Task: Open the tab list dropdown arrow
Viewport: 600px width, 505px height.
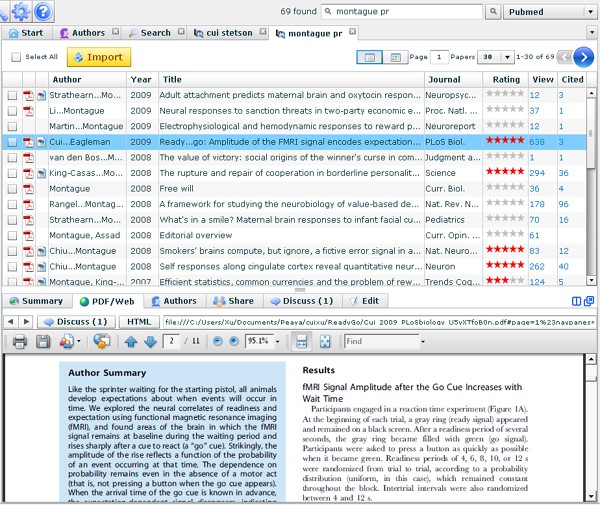Action: point(592,33)
